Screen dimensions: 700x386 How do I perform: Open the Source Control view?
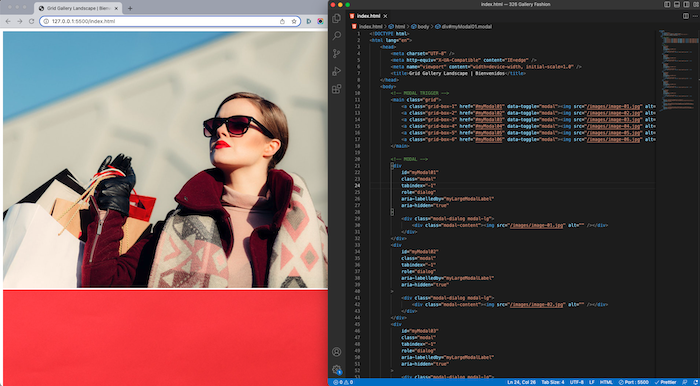coord(337,54)
